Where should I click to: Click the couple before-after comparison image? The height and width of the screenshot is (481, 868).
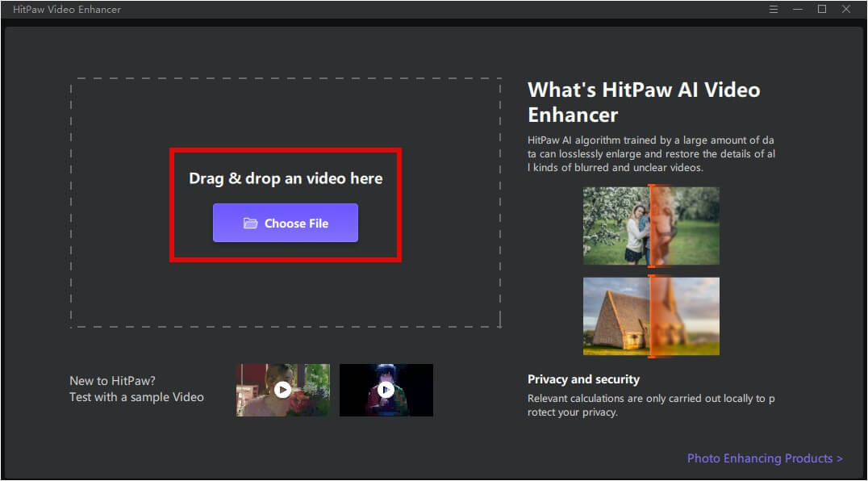[651, 226]
